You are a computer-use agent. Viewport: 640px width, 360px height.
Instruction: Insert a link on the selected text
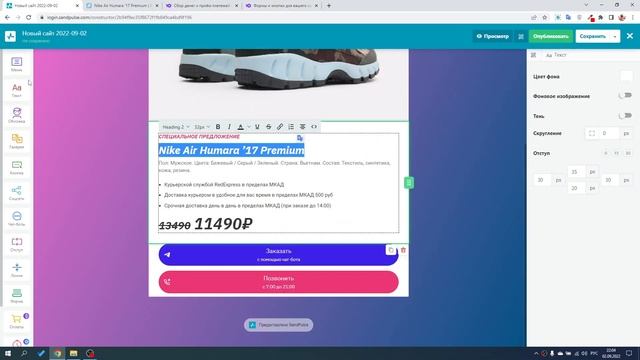tap(280, 127)
